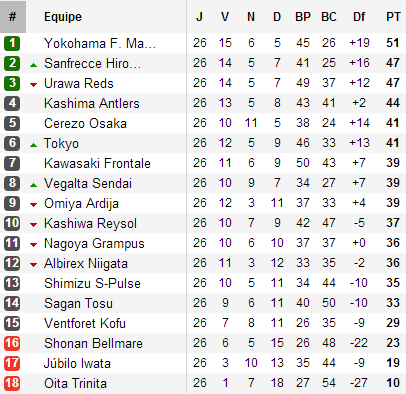Sort by the PT points column header
Screen dimensions: 406x394
point(393,17)
